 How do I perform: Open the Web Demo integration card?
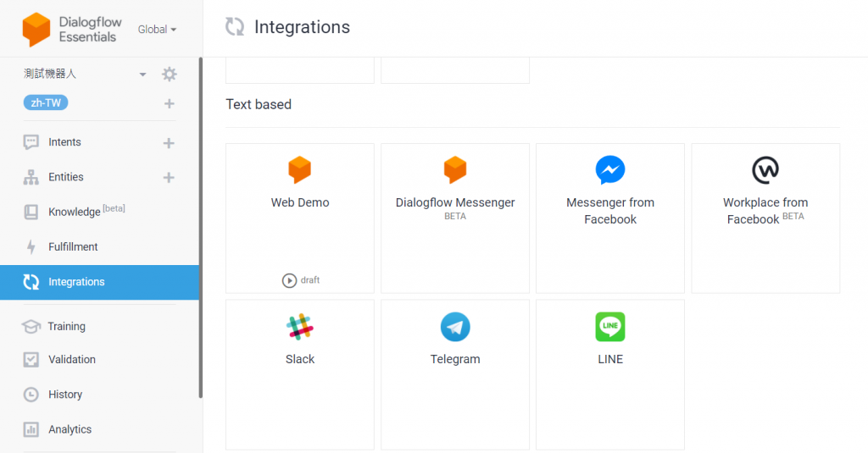point(300,218)
